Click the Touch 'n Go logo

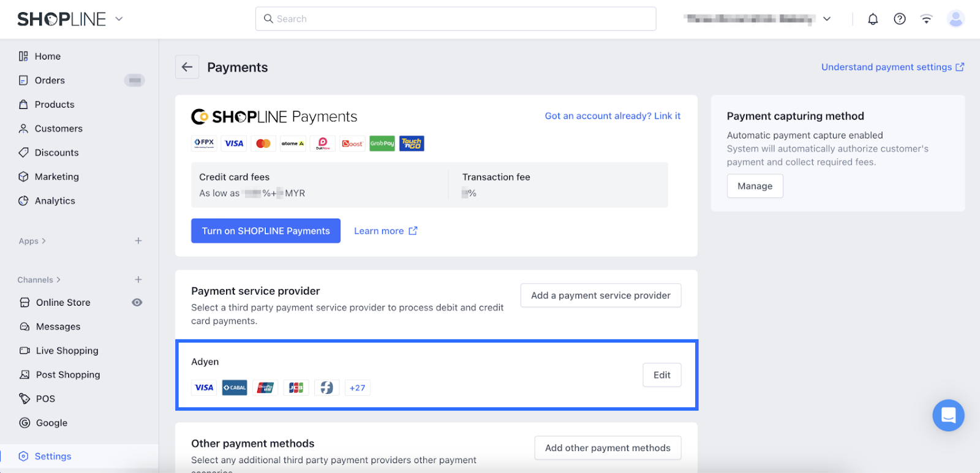click(x=412, y=143)
